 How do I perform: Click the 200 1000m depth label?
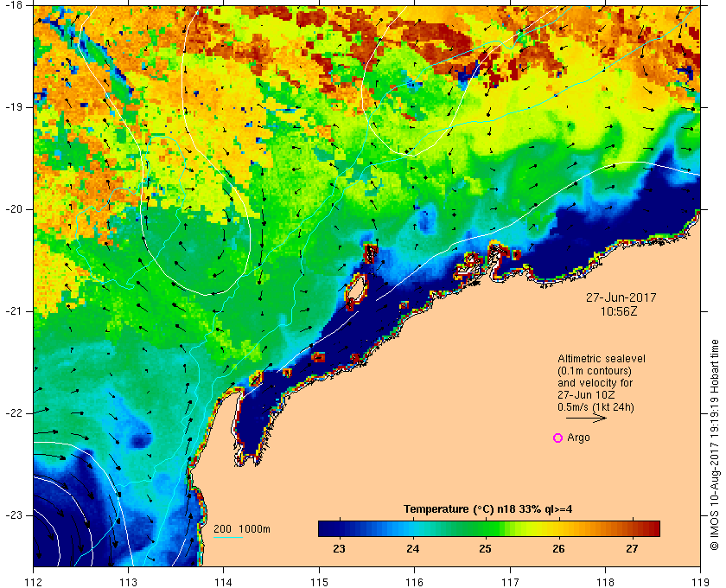[x=242, y=529]
